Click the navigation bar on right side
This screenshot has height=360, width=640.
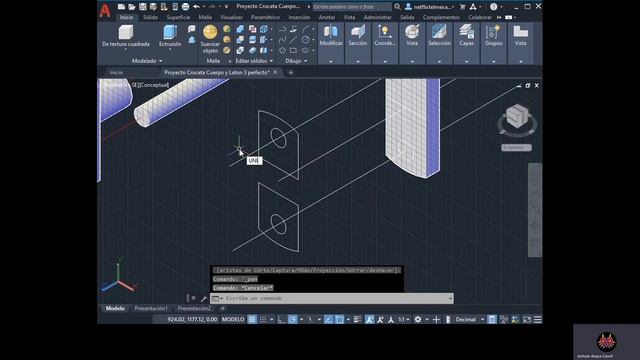pos(535,210)
